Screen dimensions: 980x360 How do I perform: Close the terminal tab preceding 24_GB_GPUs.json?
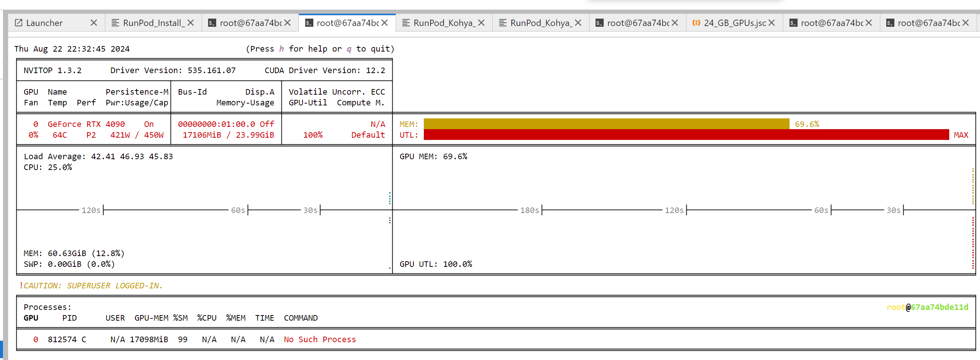tap(675, 23)
